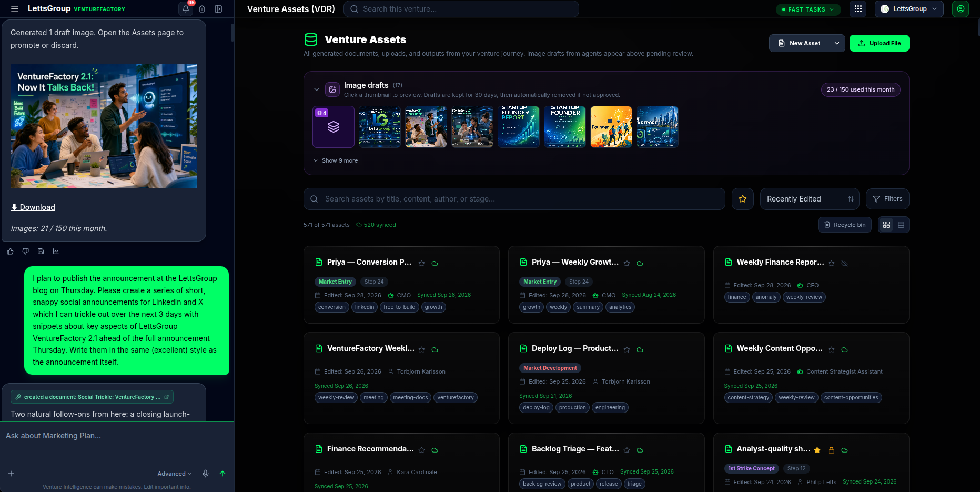980x492 pixels.
Task: Click the trash icon in chat header
Action: click(x=202, y=9)
